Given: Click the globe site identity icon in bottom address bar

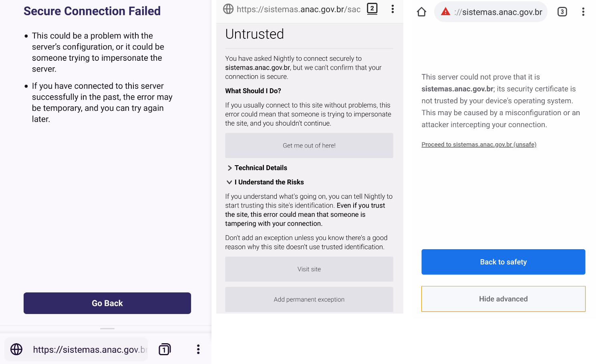Looking at the screenshot, I should tap(16, 349).
